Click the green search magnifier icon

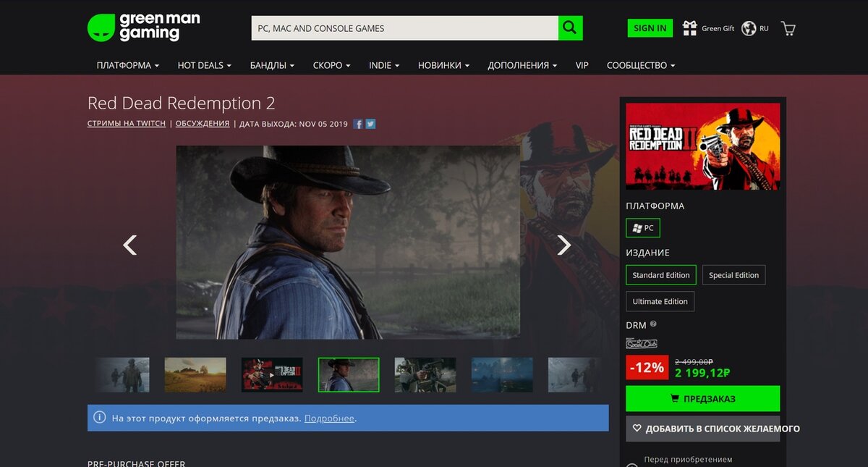coord(570,28)
